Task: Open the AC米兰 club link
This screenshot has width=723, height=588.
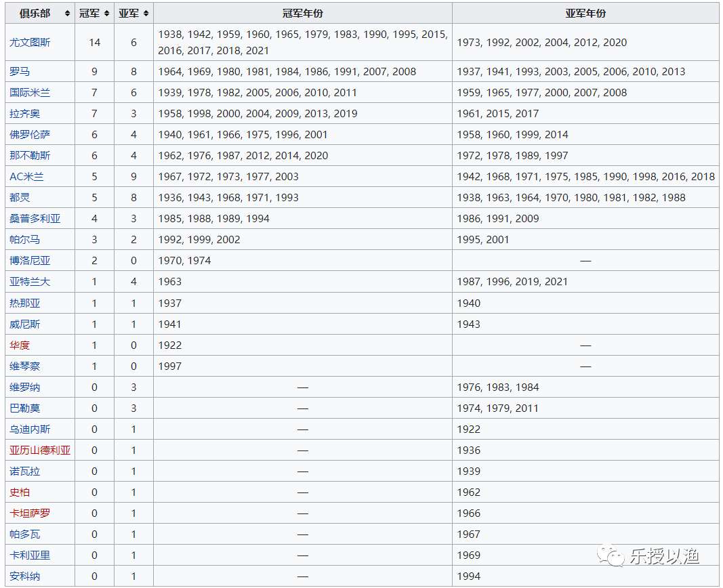Action: coord(26,177)
